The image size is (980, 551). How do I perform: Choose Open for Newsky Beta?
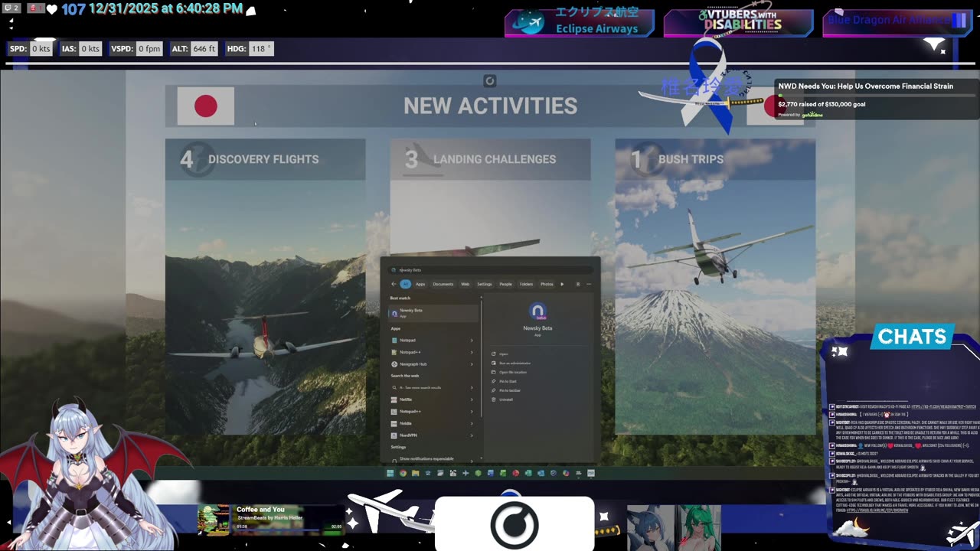tap(504, 354)
